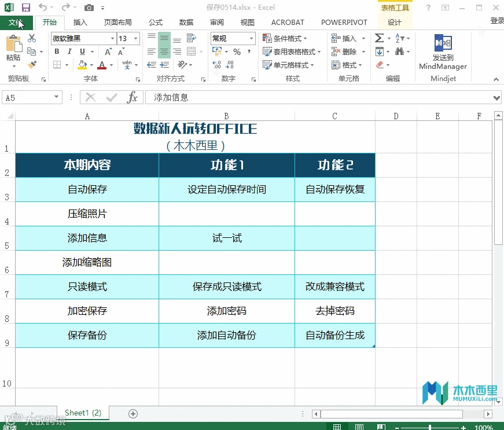This screenshot has width=504, height=430.
Task: Switch to the 页面布局 tab
Action: pos(117,23)
